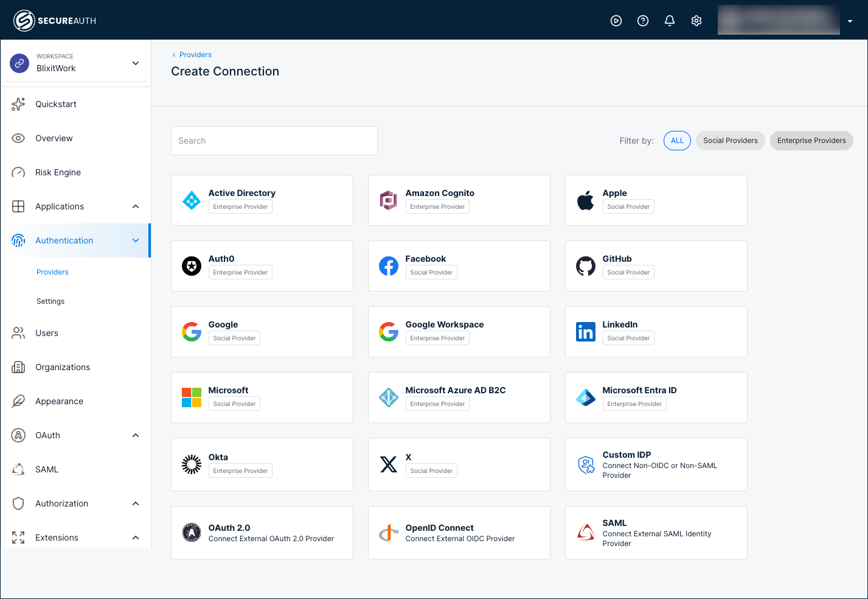The width and height of the screenshot is (868, 599).
Task: Click the SAML provider card icon
Action: tap(586, 533)
